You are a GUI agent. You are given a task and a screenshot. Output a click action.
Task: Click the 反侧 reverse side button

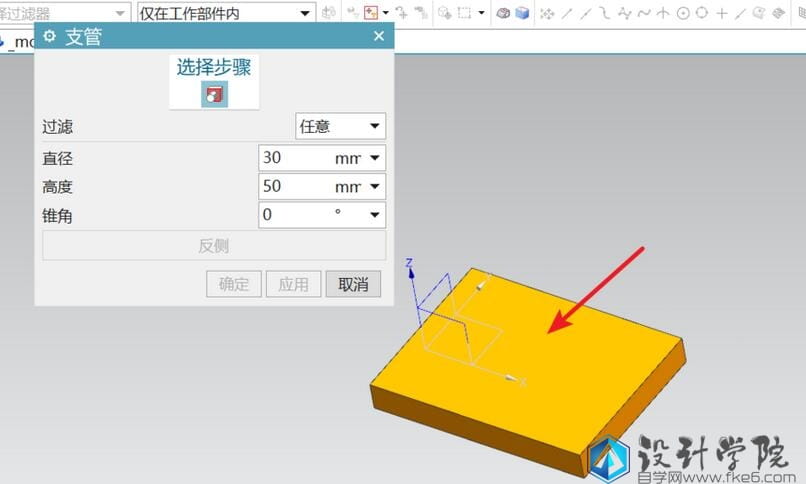[214, 246]
